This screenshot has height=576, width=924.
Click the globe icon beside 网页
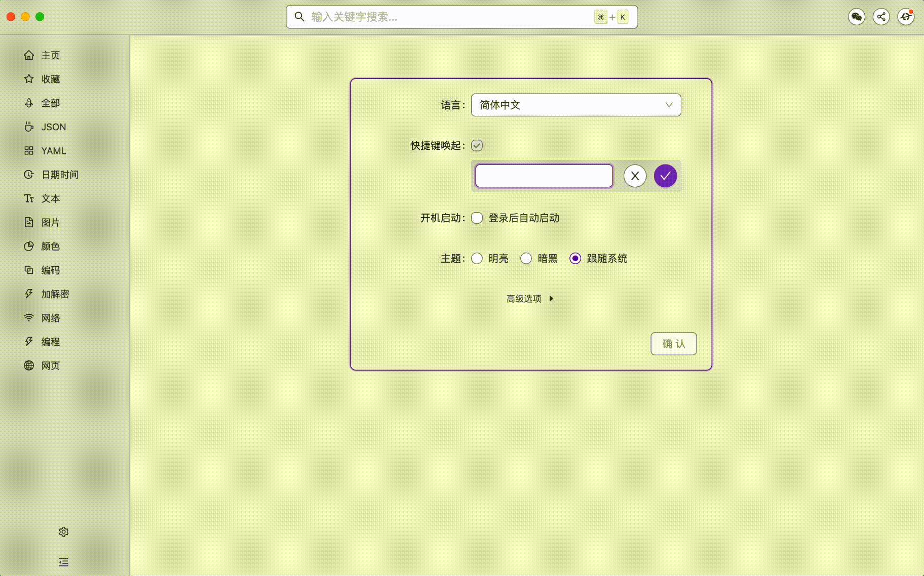(x=29, y=365)
